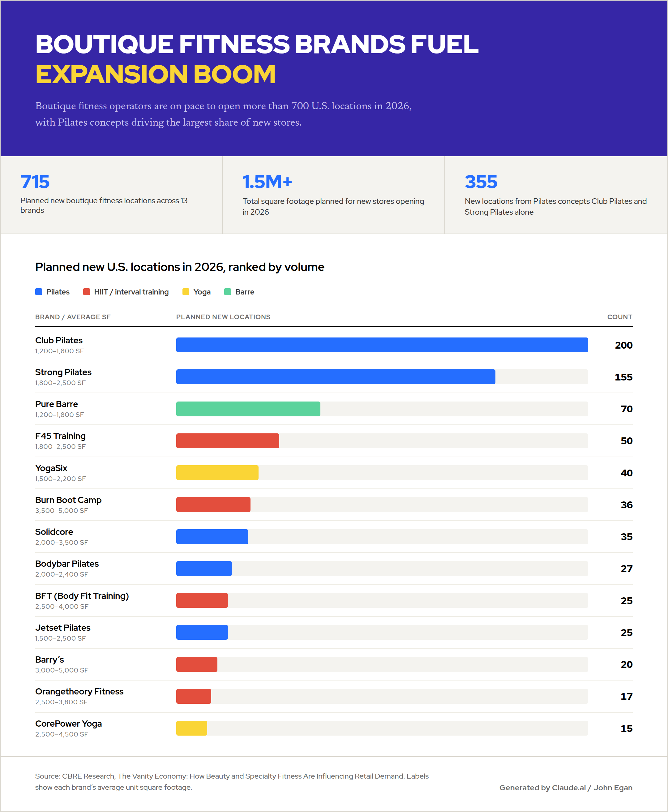This screenshot has height=812, width=668.
Task: Click the CorePower Yoga yellow bar
Action: pos(192,728)
